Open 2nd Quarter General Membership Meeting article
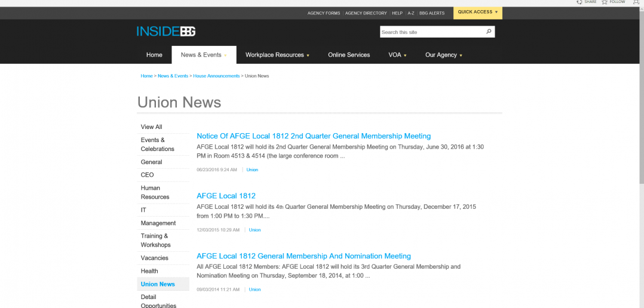Screen dimensions: 644x308 [314, 136]
